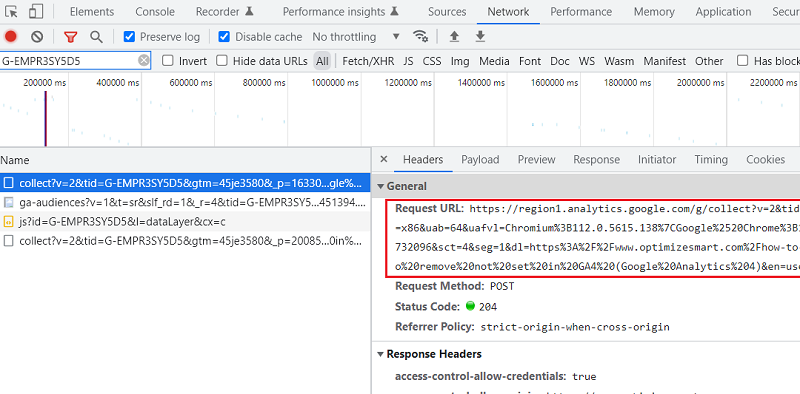Click the inspect element selector icon

coord(11,11)
